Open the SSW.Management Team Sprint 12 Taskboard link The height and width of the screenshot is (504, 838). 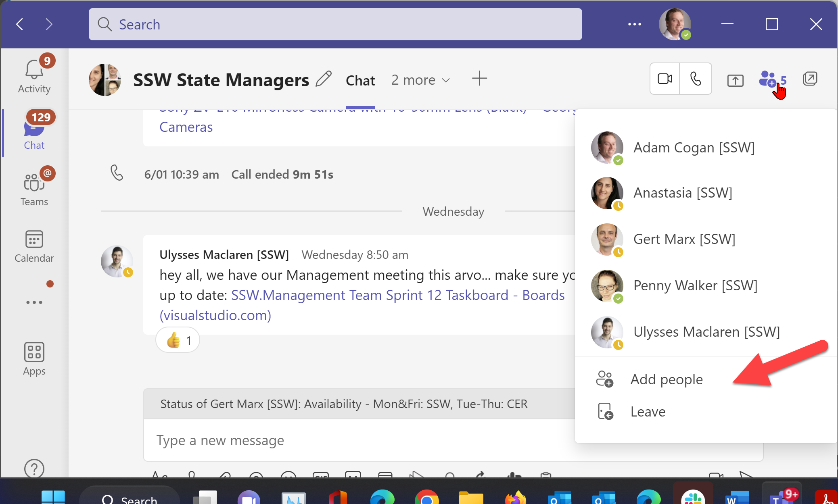coord(397,295)
